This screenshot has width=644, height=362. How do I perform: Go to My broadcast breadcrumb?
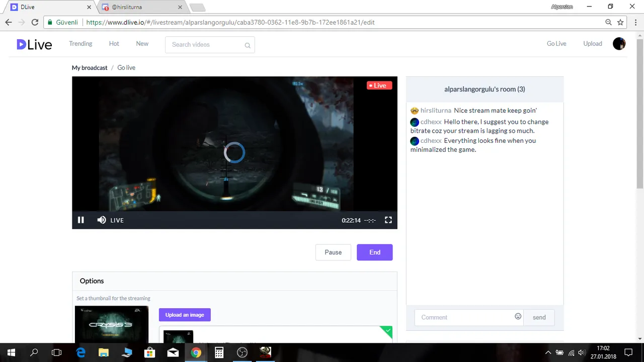click(x=90, y=68)
